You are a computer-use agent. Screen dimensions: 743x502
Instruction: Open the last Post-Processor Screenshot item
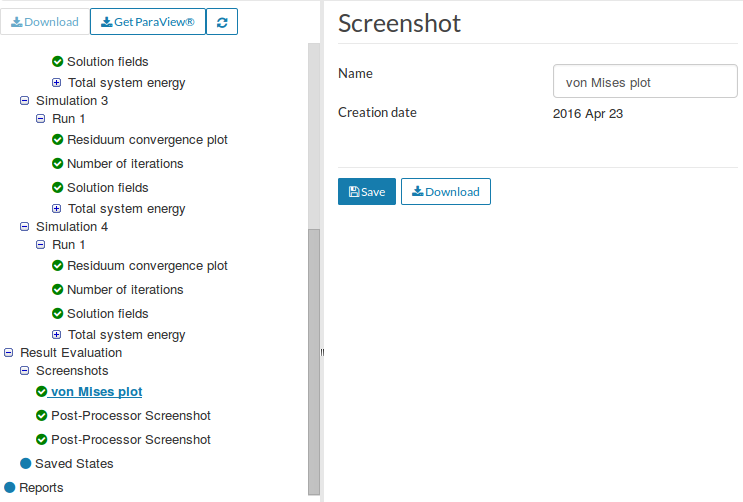130,440
